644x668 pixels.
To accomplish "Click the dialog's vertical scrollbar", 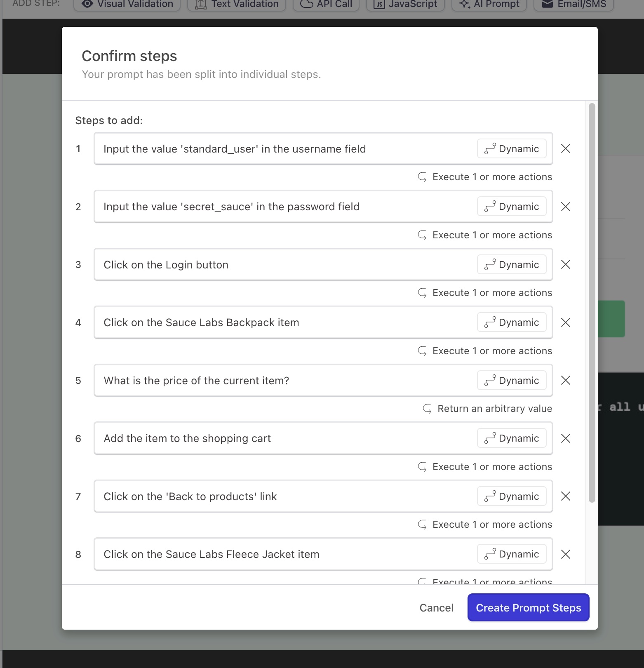I will coord(592,303).
